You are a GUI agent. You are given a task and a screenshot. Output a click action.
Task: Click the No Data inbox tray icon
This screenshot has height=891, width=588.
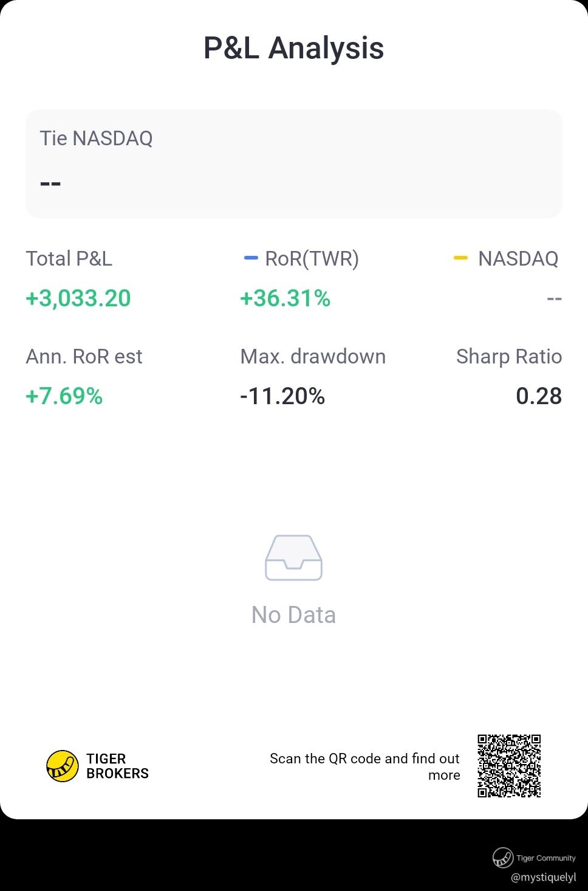click(x=294, y=558)
